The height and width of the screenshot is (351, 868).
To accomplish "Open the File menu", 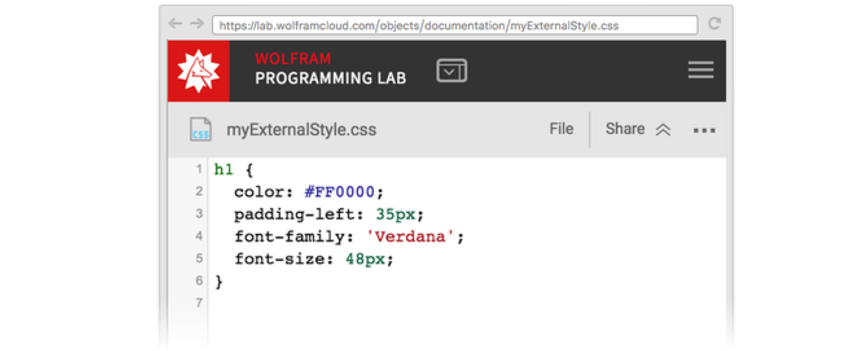I will 561,129.
